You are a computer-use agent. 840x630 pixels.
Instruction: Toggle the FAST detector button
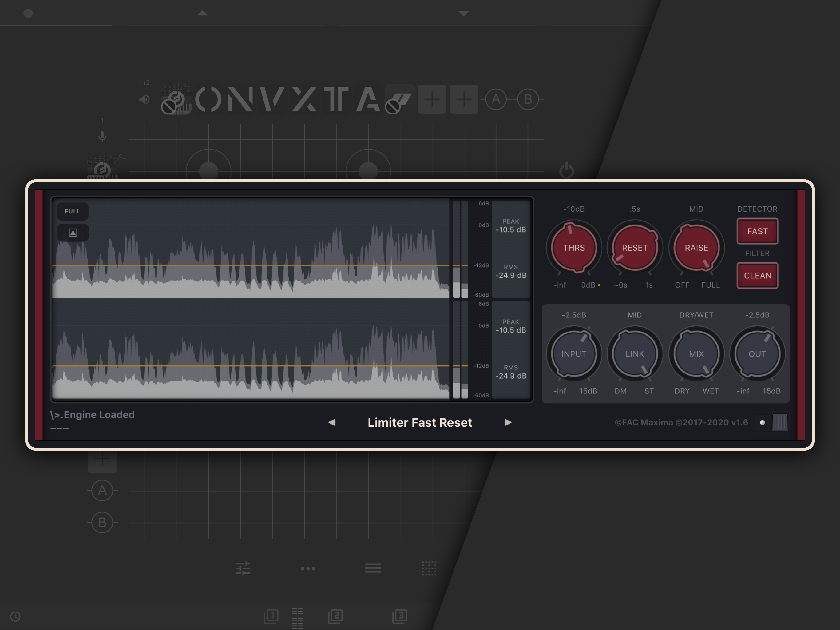click(757, 231)
